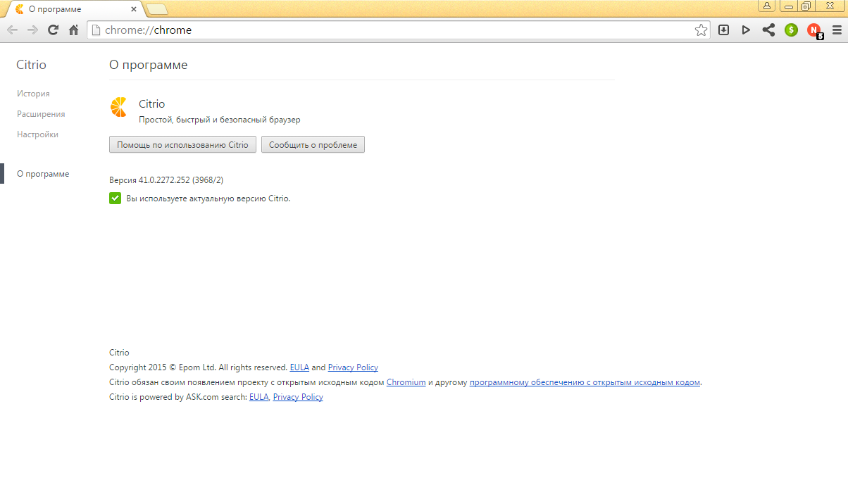
Task: Open the ASK.com Privacy Policy link
Action: pyautogui.click(x=298, y=397)
